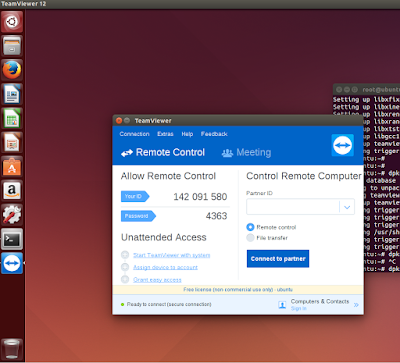Click Assign device to account link

coord(165,267)
